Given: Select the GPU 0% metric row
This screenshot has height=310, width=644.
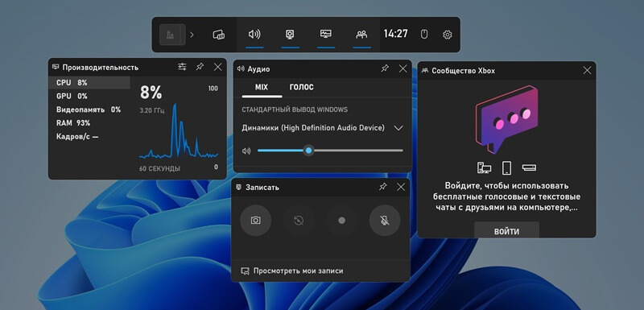Looking at the screenshot, I should pyautogui.click(x=89, y=96).
